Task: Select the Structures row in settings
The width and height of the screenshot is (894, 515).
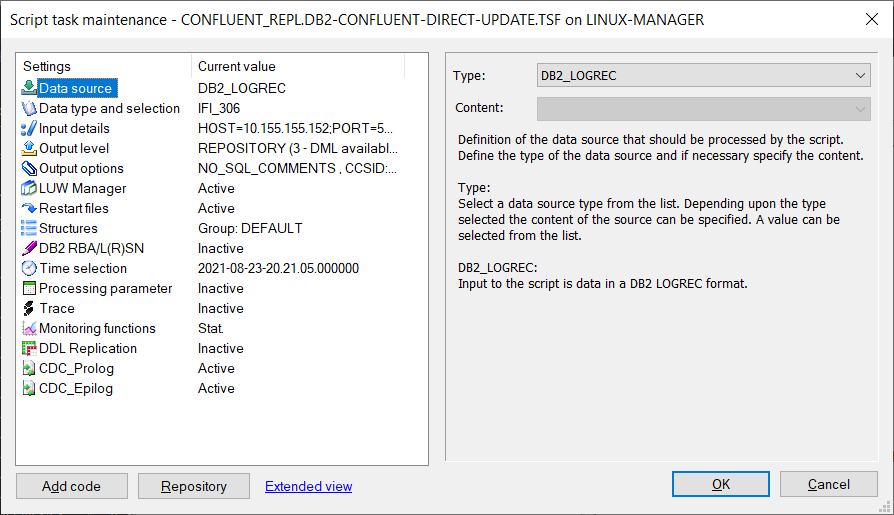Action: coord(212,228)
